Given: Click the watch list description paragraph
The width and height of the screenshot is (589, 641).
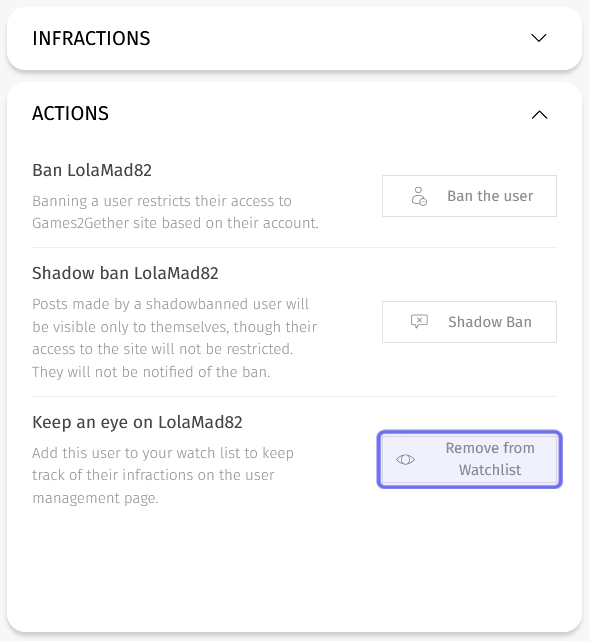Looking at the screenshot, I should coord(163,475).
